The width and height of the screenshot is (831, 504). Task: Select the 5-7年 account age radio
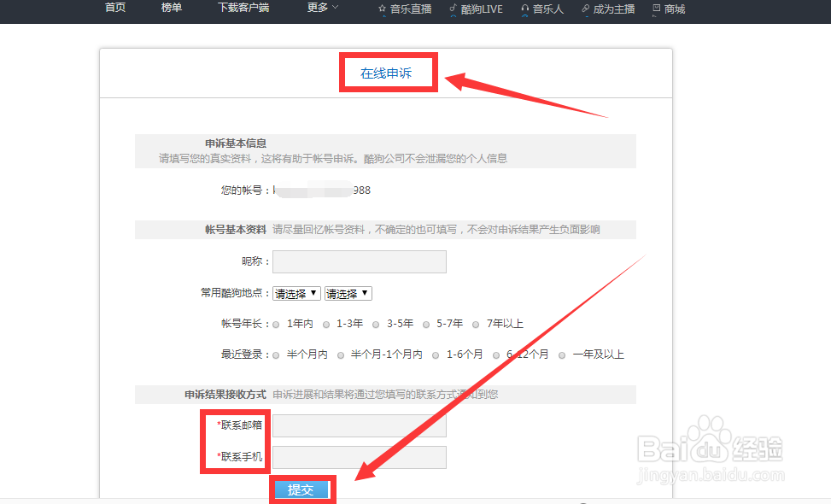point(426,325)
